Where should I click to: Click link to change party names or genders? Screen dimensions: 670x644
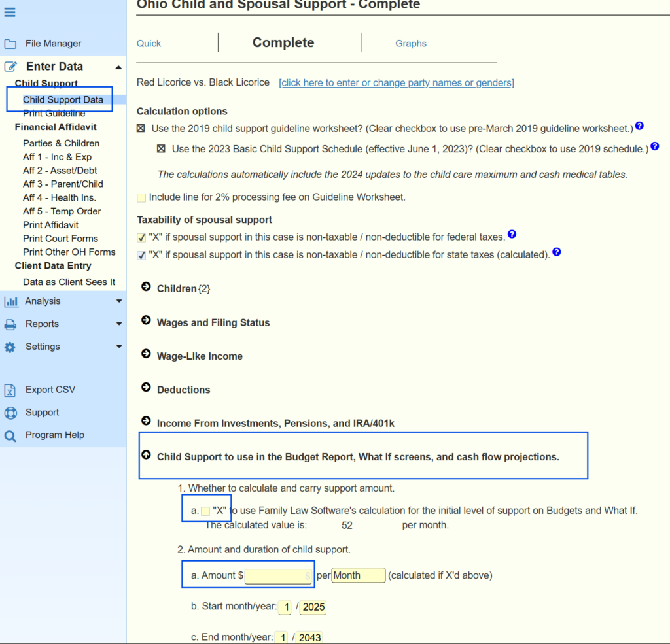coord(397,83)
